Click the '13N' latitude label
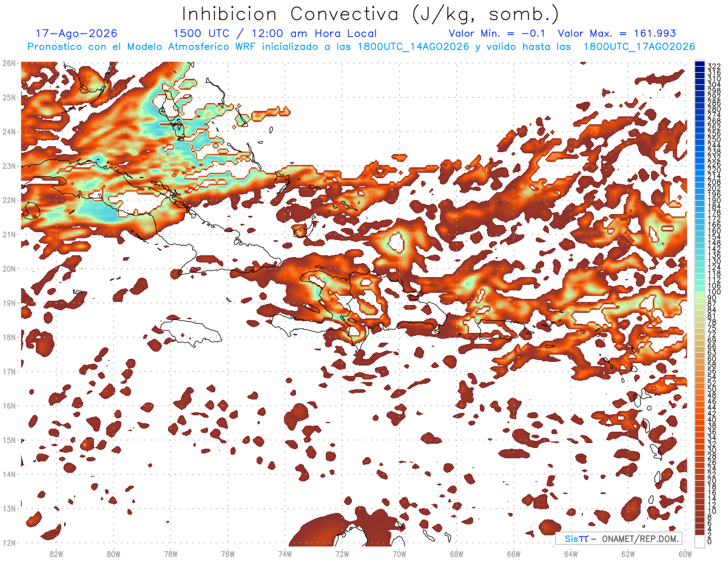The height and width of the screenshot is (562, 728). tap(8, 508)
